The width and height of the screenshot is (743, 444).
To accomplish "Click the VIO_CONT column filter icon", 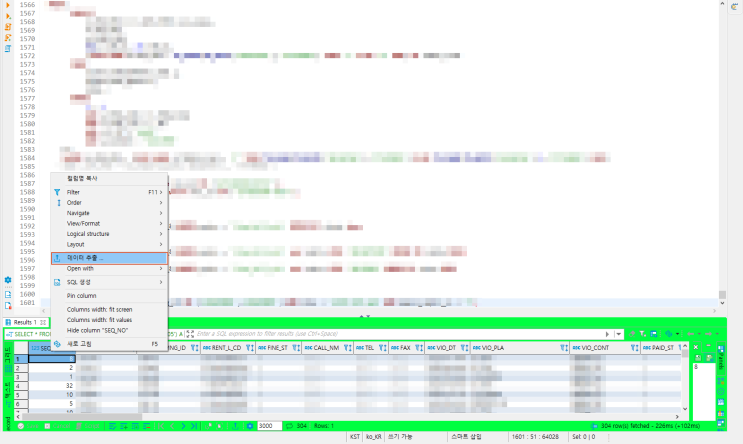I will pos(634,348).
